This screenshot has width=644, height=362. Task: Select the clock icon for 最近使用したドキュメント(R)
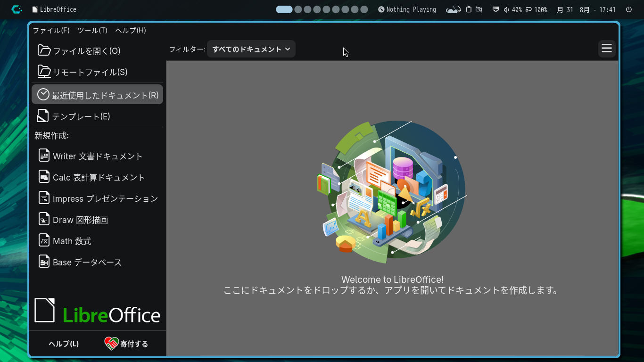[x=43, y=94]
